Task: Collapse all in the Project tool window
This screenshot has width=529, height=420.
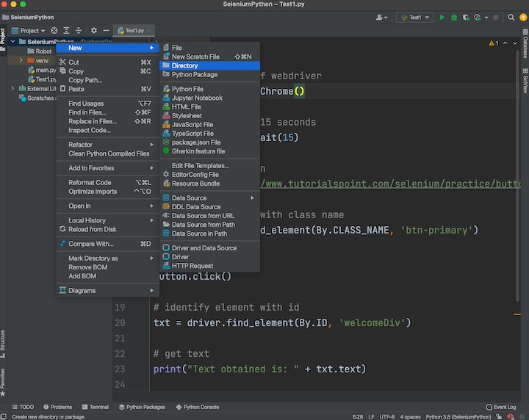Action: pyautogui.click(x=80, y=31)
